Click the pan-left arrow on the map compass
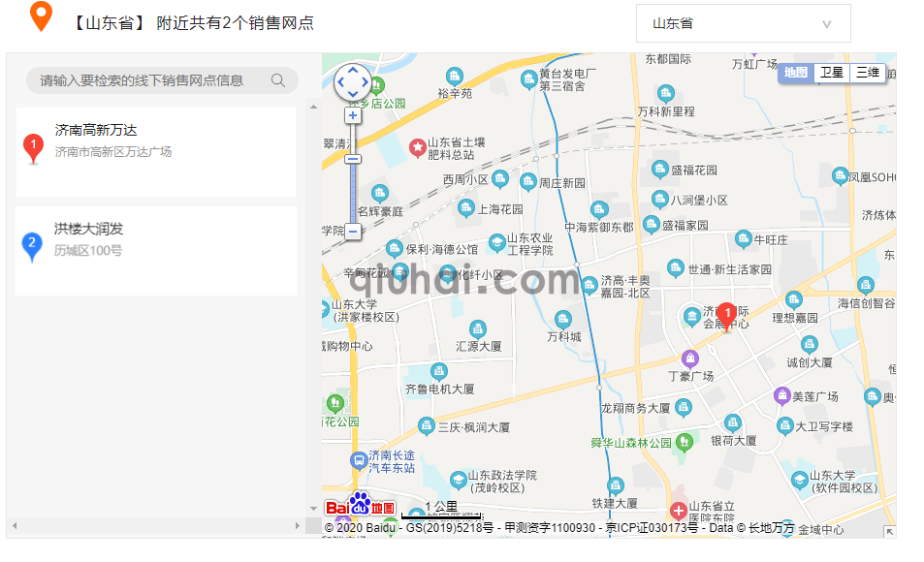The image size is (924, 562). pyautogui.click(x=340, y=82)
